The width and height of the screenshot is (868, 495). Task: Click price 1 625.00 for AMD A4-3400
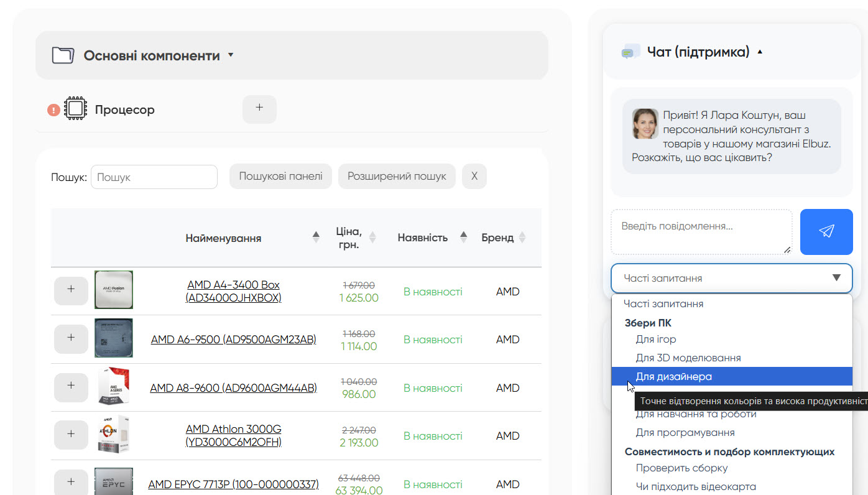[x=359, y=298]
